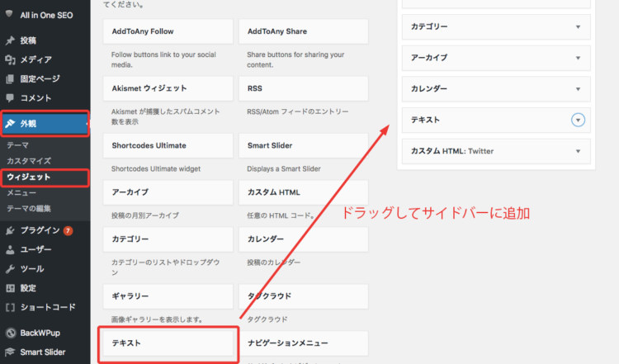Click the wrench icon for ツール
Image resolution: width=619 pixels, height=364 pixels.
(10, 269)
